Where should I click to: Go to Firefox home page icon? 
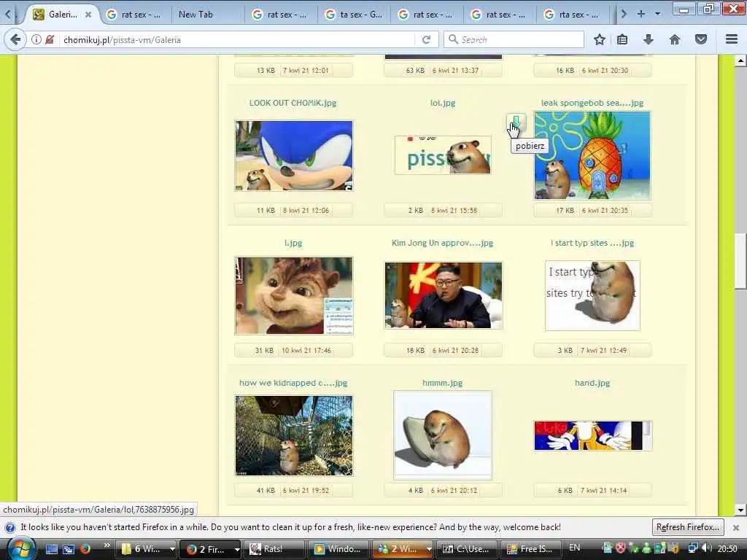[x=675, y=39]
